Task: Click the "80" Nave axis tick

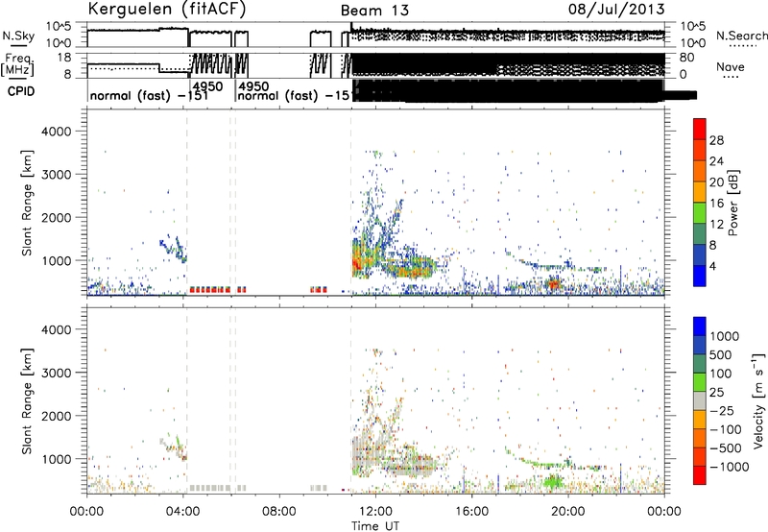Action: coord(686,58)
